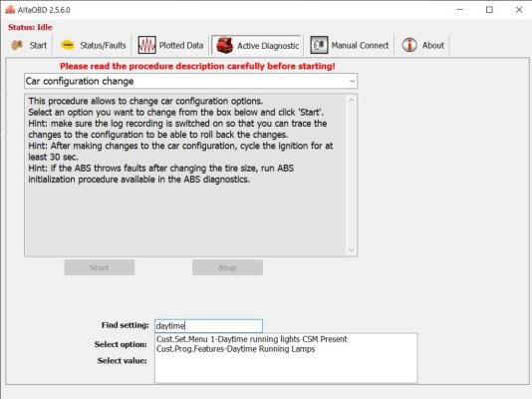
Task: Click the Plotted Data graph icon
Action: point(146,45)
